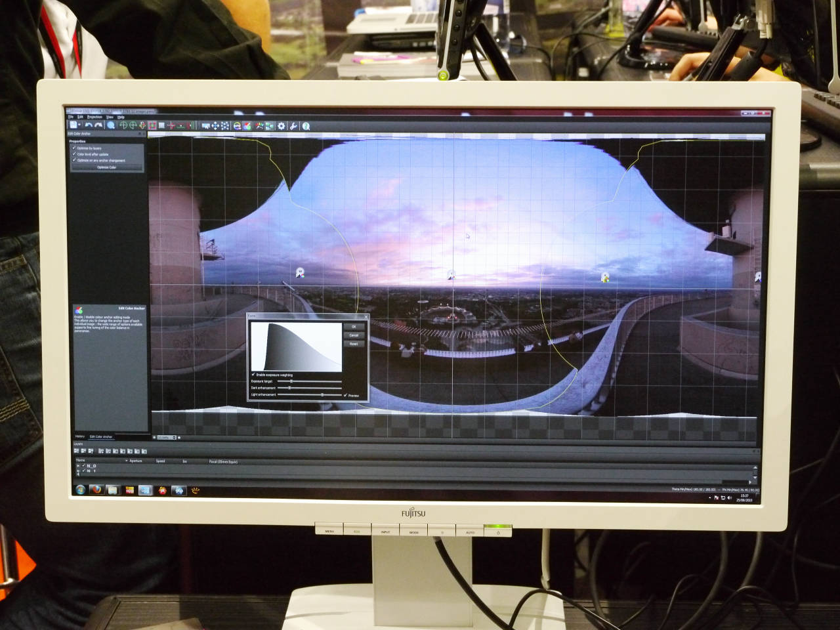Click the Undo arrow in the toolbar
Screen dimensions: 840x630
point(89,125)
